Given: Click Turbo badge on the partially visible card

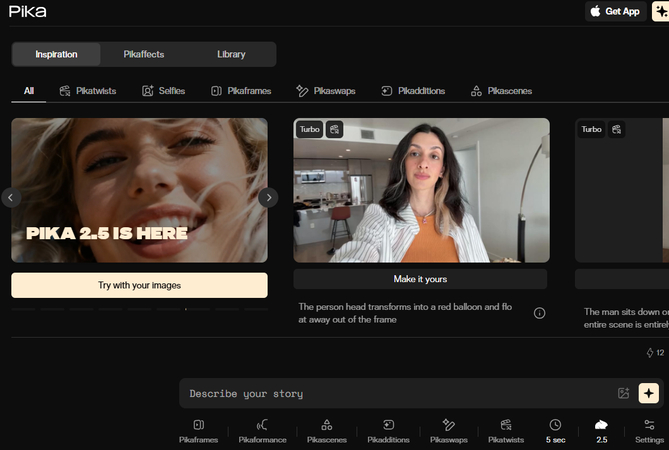Looking at the screenshot, I should 591,129.
